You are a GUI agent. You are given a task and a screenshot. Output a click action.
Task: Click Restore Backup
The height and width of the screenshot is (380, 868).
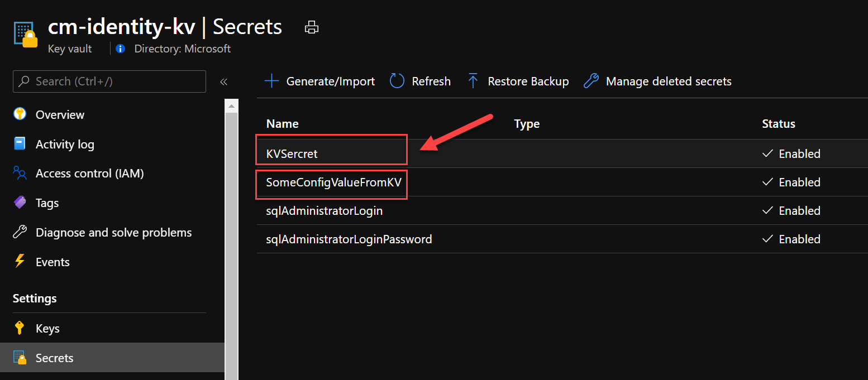pos(518,81)
